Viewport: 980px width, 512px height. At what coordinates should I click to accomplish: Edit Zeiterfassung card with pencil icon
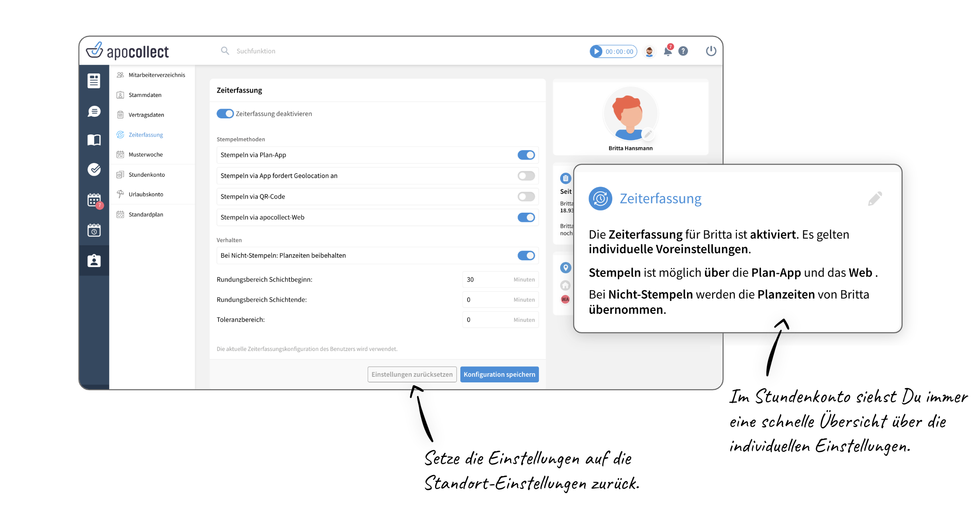875,198
